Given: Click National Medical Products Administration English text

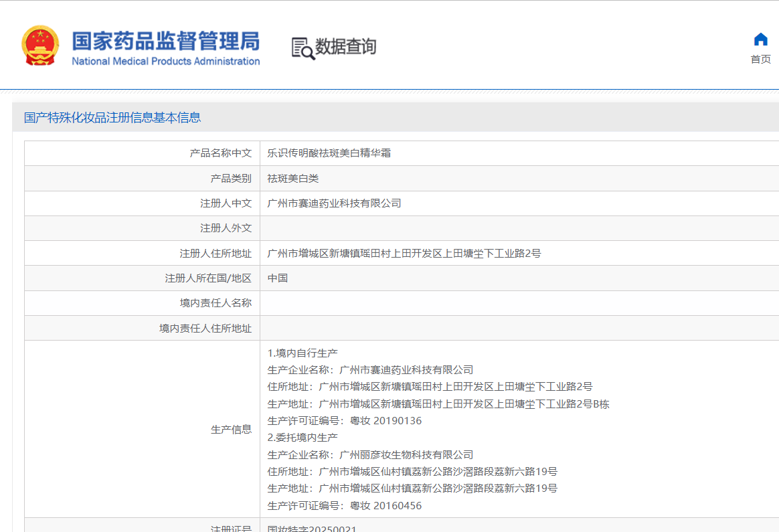Looking at the screenshot, I should pyautogui.click(x=165, y=62).
